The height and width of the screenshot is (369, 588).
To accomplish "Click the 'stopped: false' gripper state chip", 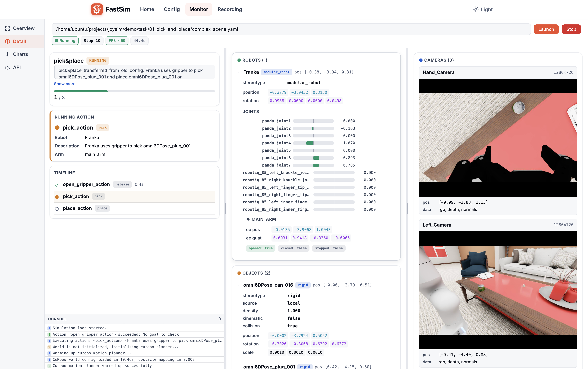I will [x=329, y=248].
